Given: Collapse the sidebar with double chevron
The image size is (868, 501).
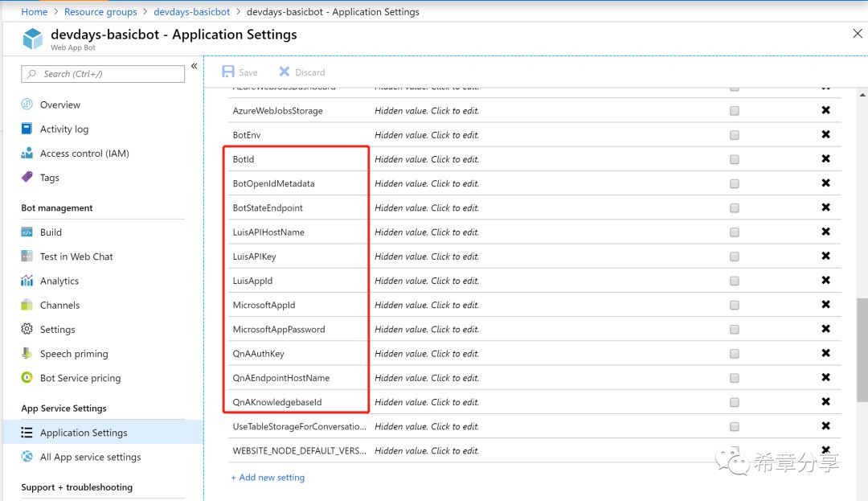Looking at the screenshot, I should pyautogui.click(x=194, y=66).
